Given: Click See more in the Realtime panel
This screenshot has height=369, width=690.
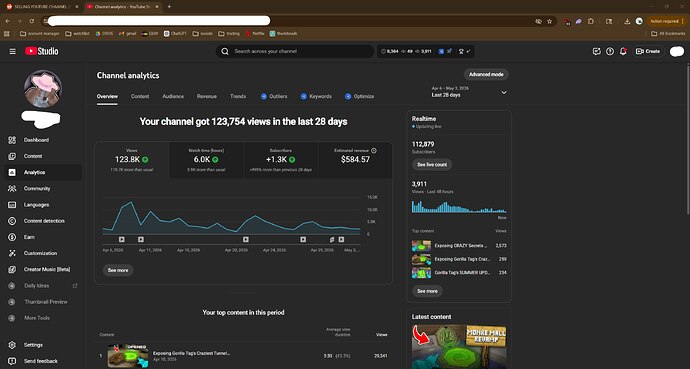Looking at the screenshot, I should [427, 291].
